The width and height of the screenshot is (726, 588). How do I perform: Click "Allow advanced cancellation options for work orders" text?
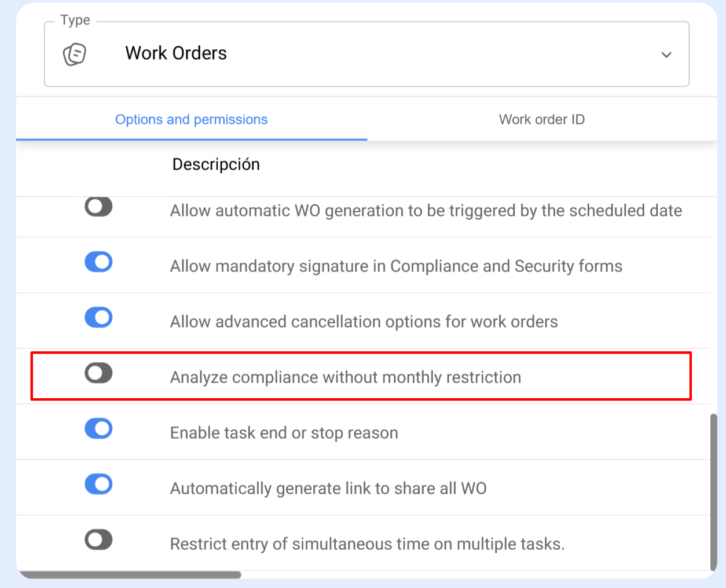[x=364, y=322]
